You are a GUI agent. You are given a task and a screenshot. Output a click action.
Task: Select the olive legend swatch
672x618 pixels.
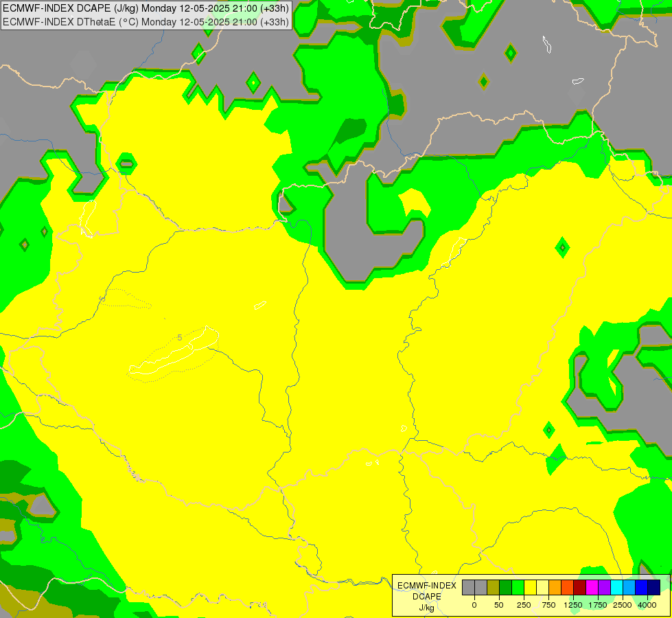494,587
